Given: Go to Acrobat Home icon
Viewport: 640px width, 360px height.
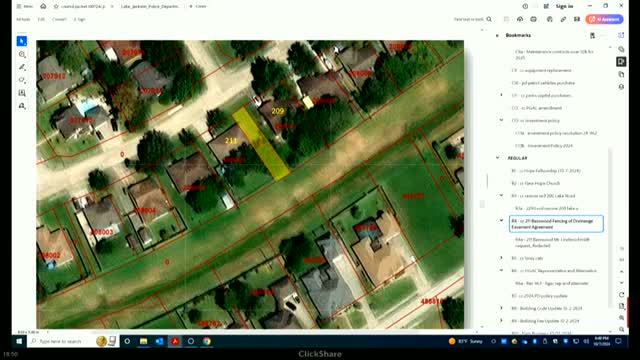Looking at the screenshot, I should click(43, 7).
